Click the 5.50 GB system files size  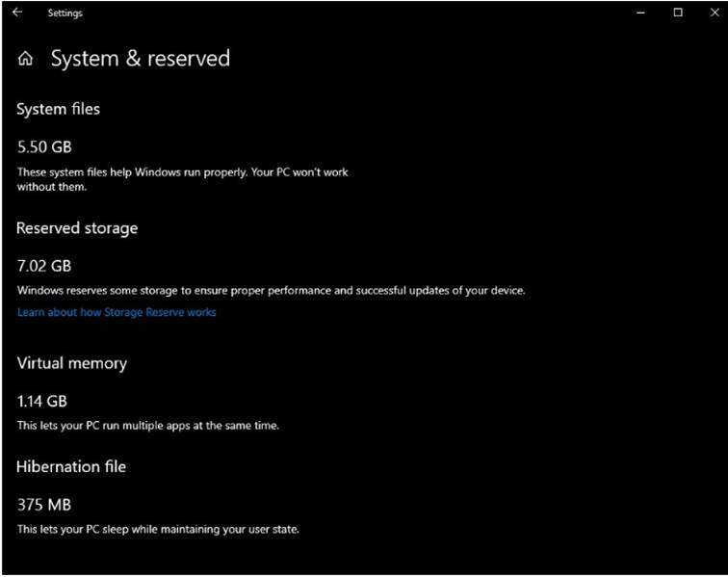pyautogui.click(x=44, y=147)
